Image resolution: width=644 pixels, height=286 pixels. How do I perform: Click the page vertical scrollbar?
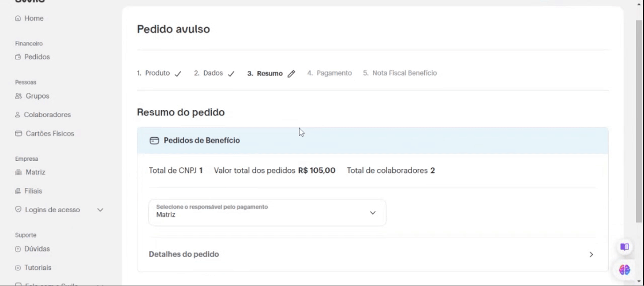click(639, 121)
